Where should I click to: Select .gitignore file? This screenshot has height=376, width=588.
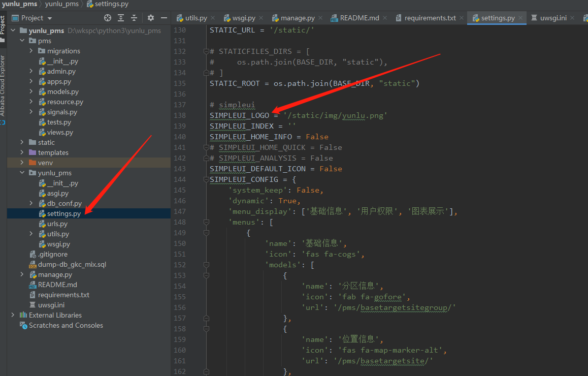pyautogui.click(x=52, y=254)
